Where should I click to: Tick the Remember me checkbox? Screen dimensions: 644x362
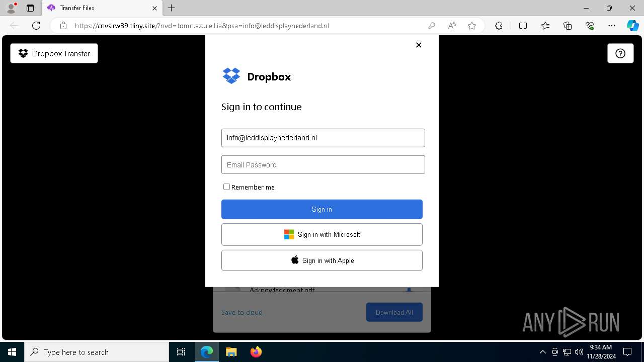(226, 187)
